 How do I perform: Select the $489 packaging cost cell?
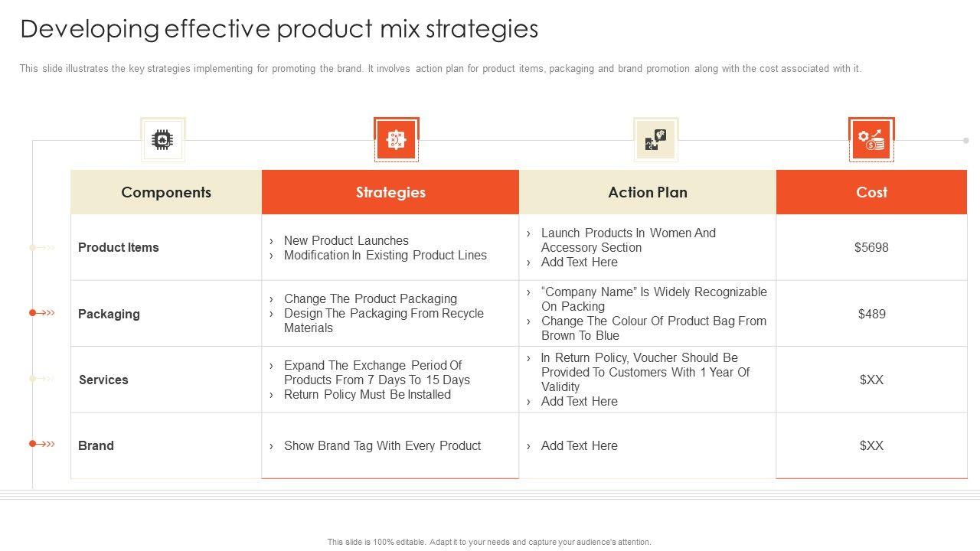coord(871,314)
